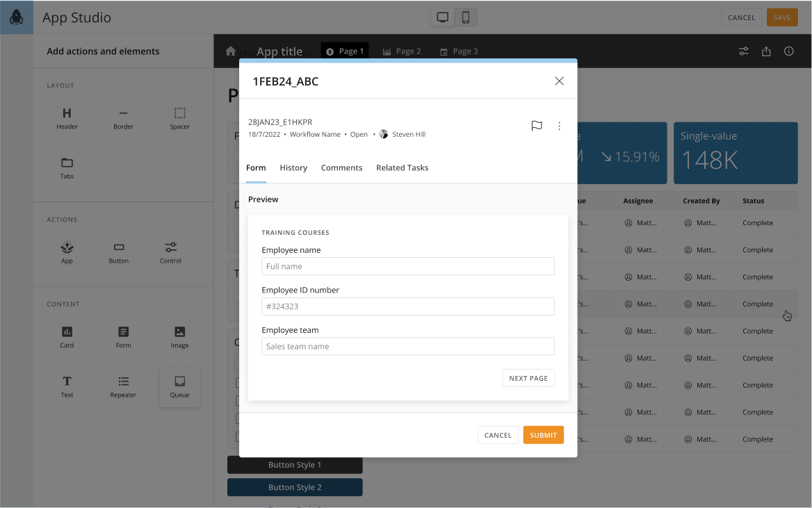The width and height of the screenshot is (812, 508).
Task: Click the Employee name input field
Action: coord(408,266)
